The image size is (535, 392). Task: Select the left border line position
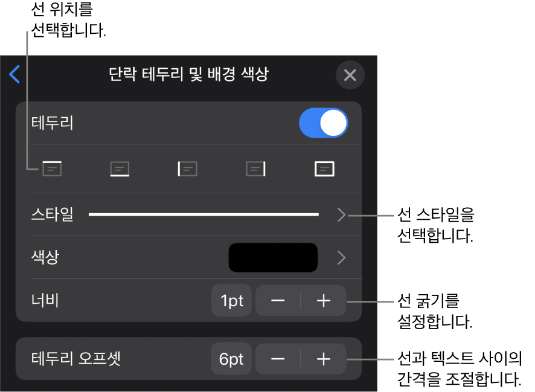tap(188, 169)
